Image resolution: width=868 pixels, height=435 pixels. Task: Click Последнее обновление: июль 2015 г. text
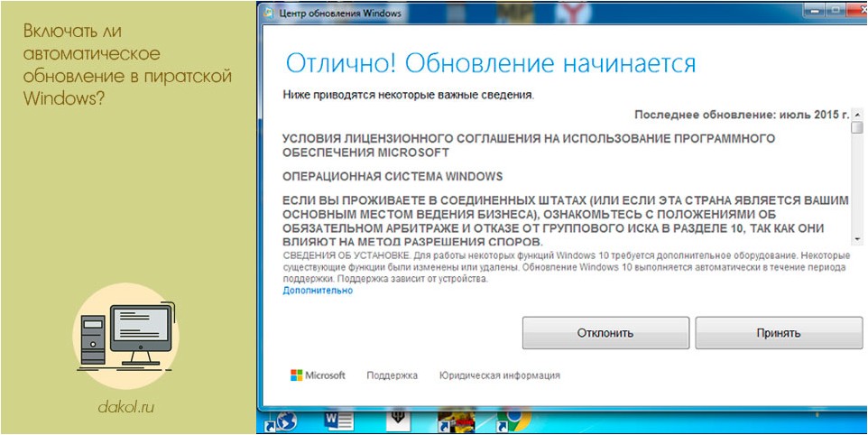pyautogui.click(x=742, y=116)
